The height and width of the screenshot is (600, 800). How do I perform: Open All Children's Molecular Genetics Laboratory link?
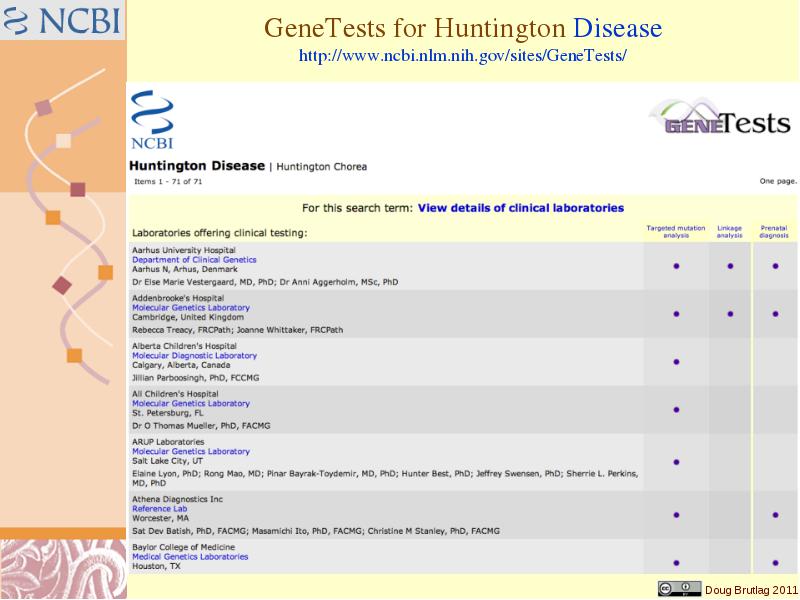(191, 404)
